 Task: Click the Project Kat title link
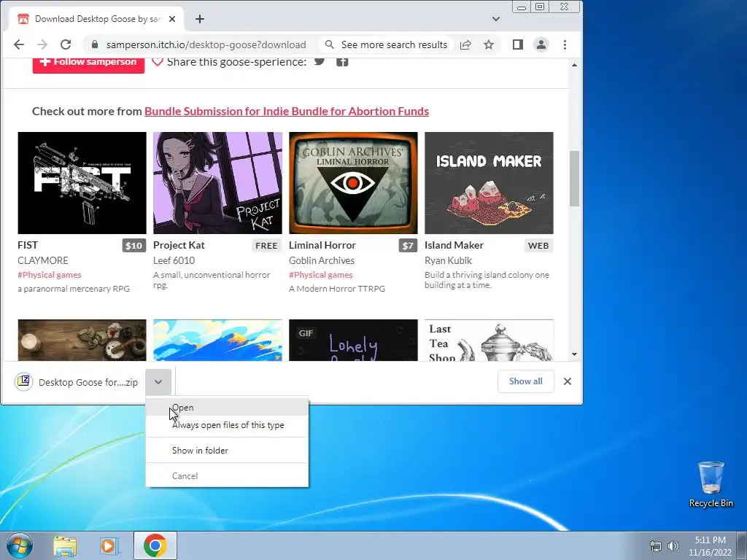click(179, 245)
